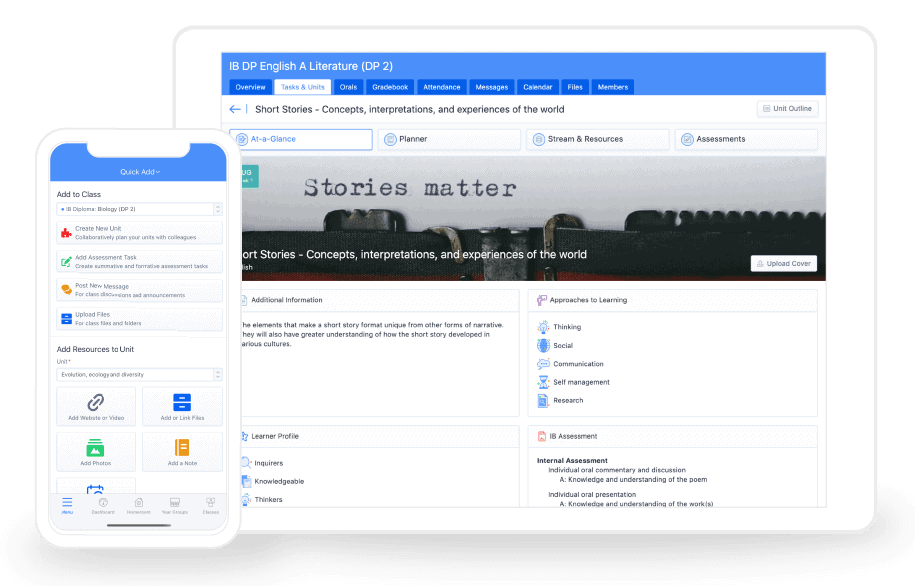Expand the Quick Add dropdown on phone

pyautogui.click(x=140, y=172)
